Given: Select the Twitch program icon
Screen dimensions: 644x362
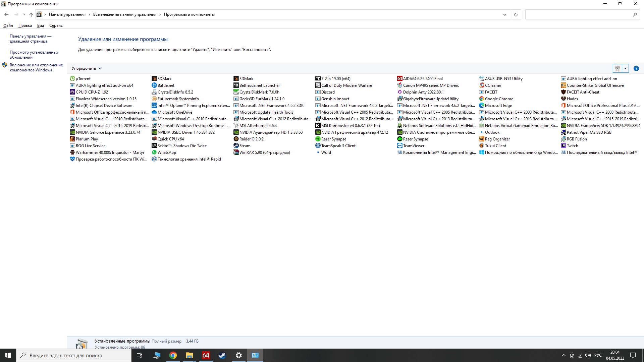Looking at the screenshot, I should 563,145.
